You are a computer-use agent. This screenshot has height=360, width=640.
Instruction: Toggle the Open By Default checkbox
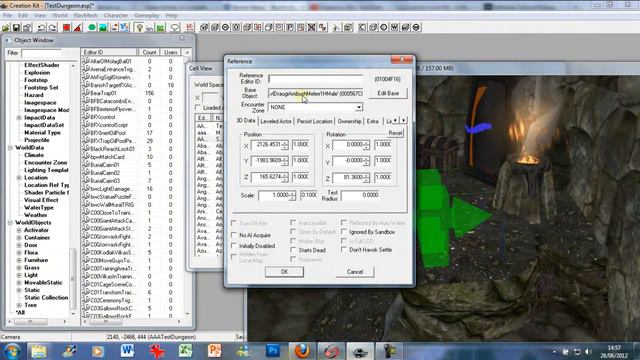pos(293,232)
